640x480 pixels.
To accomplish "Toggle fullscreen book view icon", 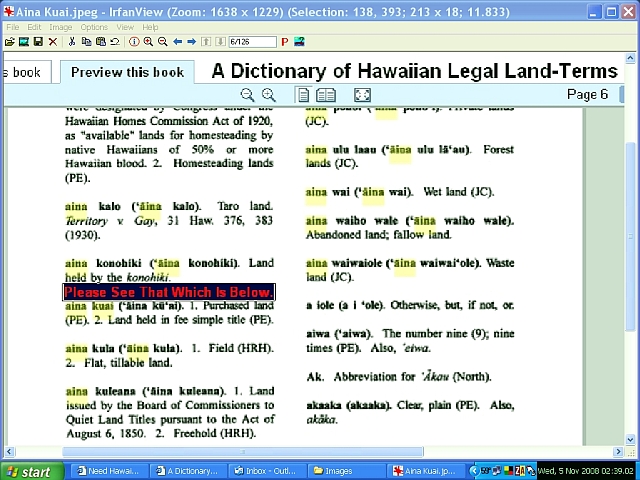I will tap(362, 95).
